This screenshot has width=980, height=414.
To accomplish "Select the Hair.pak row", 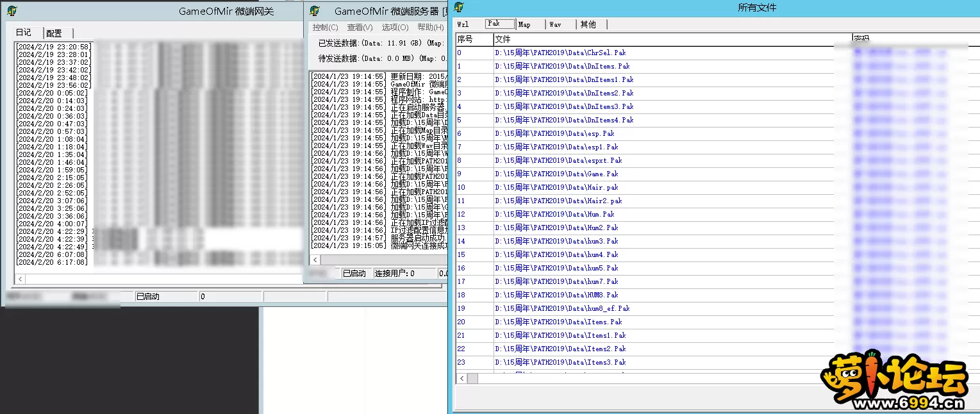I will tap(717, 187).
